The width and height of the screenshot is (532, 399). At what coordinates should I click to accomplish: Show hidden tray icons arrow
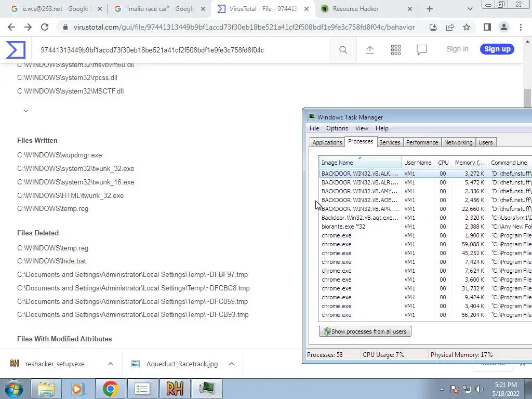[442, 389]
